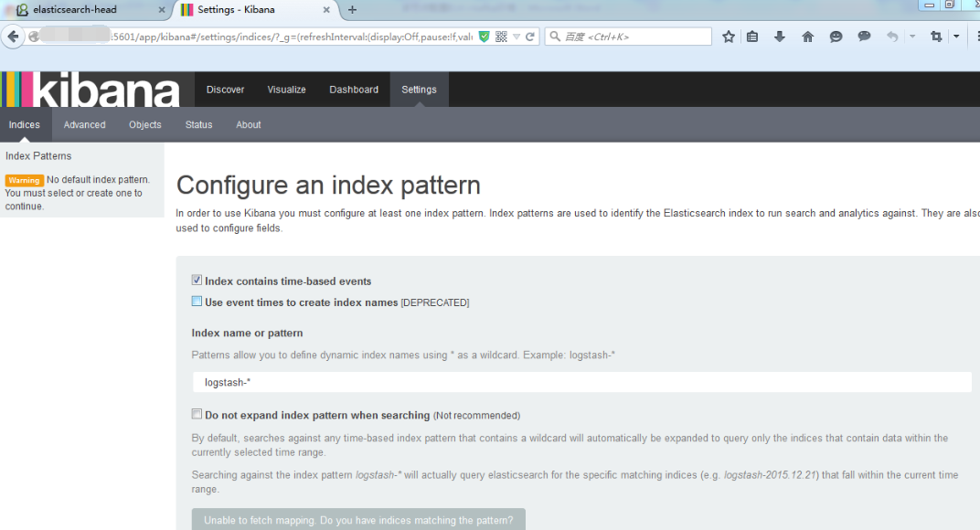The width and height of the screenshot is (980, 530).
Task: Click the index name field containing logstash-*
Action: pyautogui.click(x=581, y=382)
